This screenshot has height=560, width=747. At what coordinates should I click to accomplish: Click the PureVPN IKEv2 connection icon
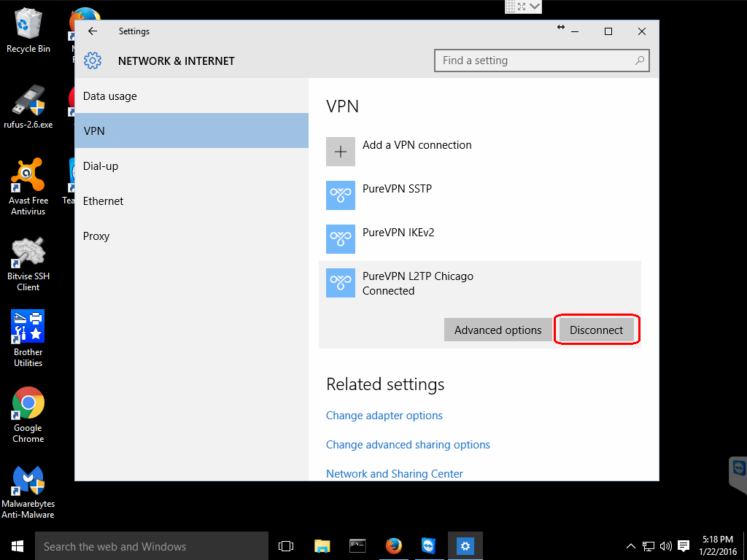coord(340,239)
